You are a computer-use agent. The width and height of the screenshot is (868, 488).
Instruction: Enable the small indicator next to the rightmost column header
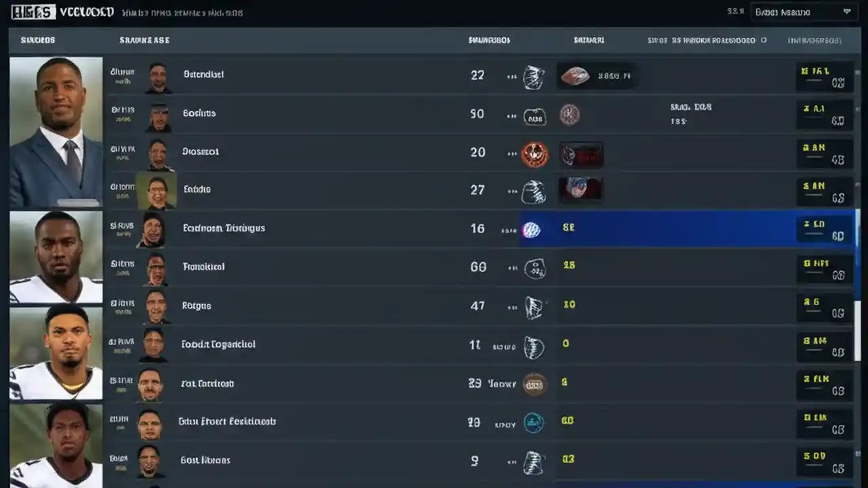764,40
